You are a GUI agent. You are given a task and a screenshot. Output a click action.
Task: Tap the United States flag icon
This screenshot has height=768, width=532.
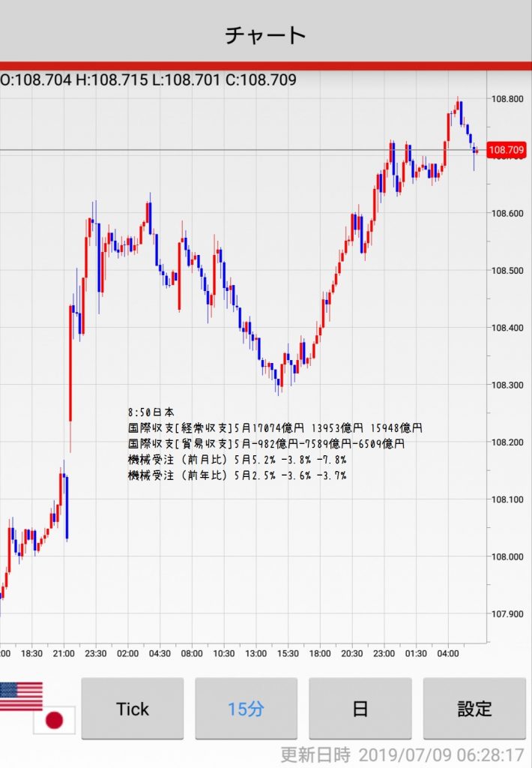click(x=20, y=695)
